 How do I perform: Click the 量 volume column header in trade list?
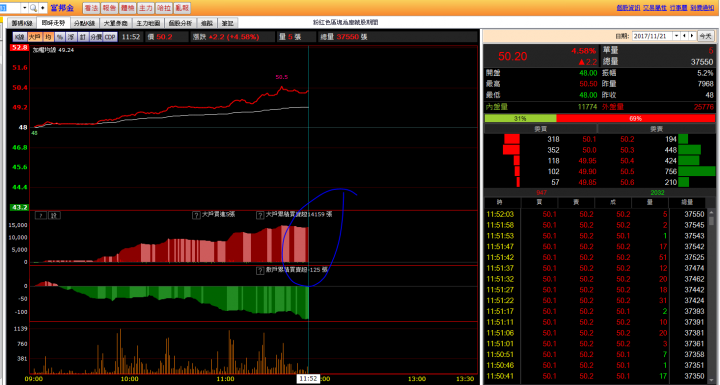tap(649, 203)
